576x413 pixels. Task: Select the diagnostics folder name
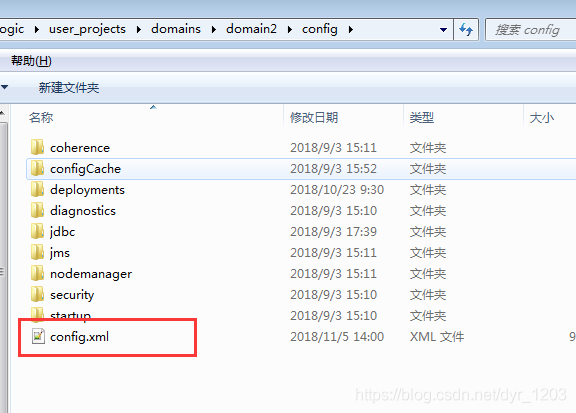coord(83,211)
